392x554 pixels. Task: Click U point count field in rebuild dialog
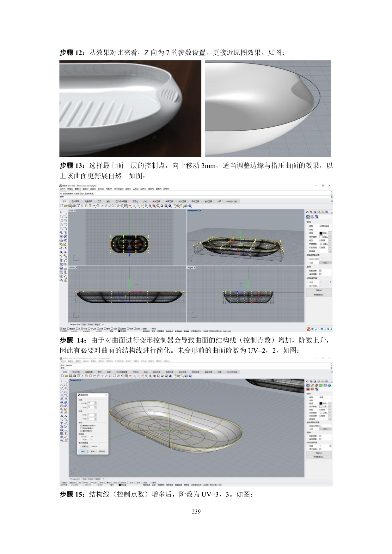point(91,403)
